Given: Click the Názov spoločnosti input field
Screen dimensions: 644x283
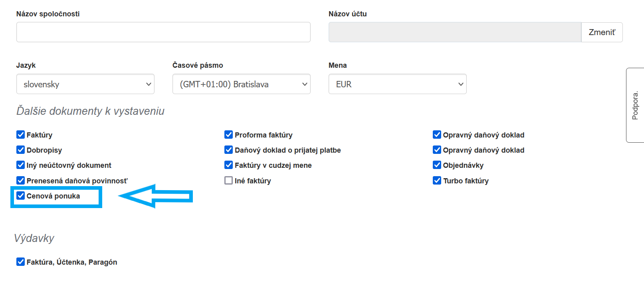Looking at the screenshot, I should pos(163,32).
